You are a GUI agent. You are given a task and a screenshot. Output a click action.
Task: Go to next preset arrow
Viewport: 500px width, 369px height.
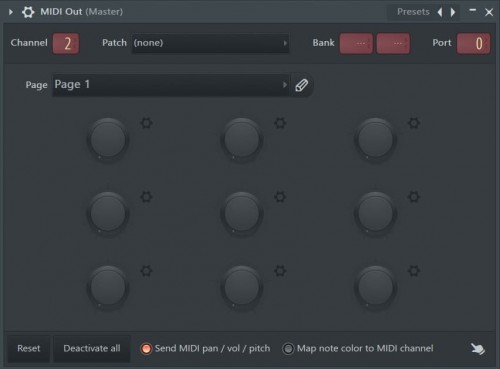point(453,12)
